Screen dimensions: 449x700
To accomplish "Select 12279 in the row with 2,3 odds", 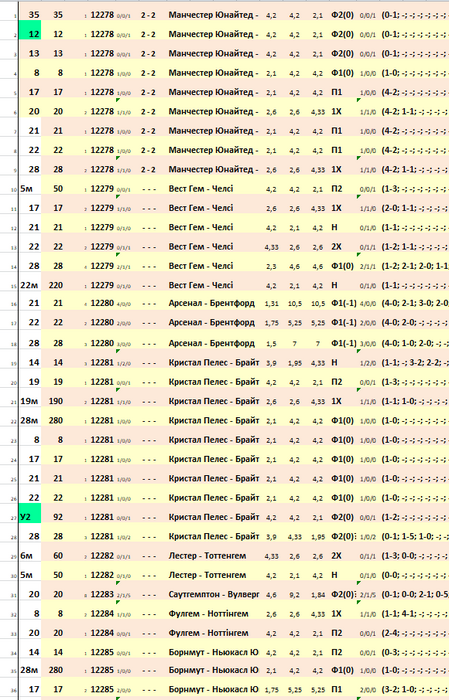I will coord(102,266).
